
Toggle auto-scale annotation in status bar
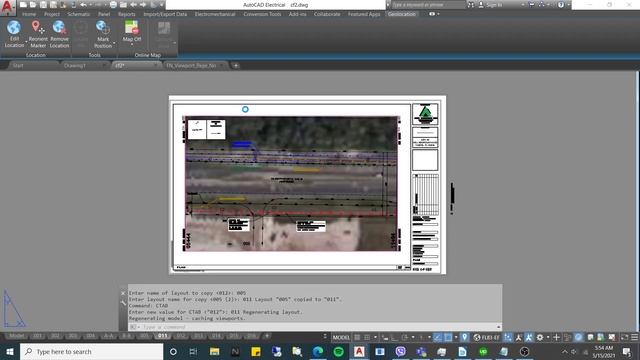(x=528, y=337)
